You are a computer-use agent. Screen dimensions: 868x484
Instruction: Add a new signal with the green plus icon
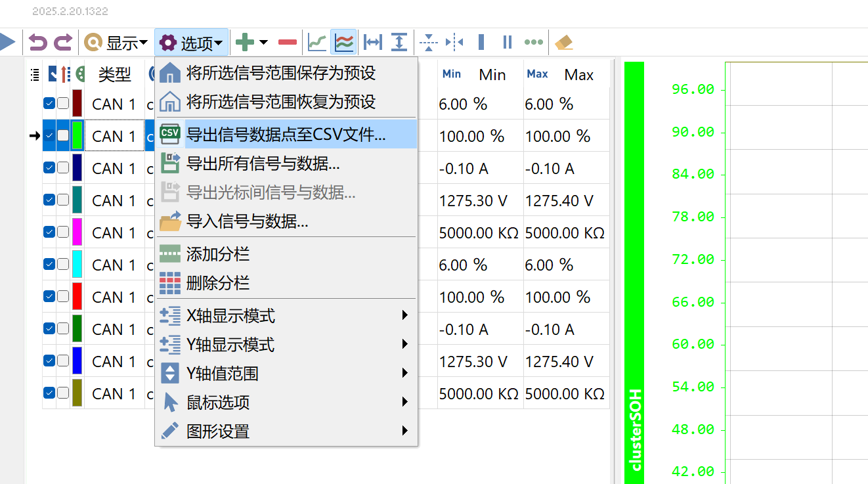[246, 41]
